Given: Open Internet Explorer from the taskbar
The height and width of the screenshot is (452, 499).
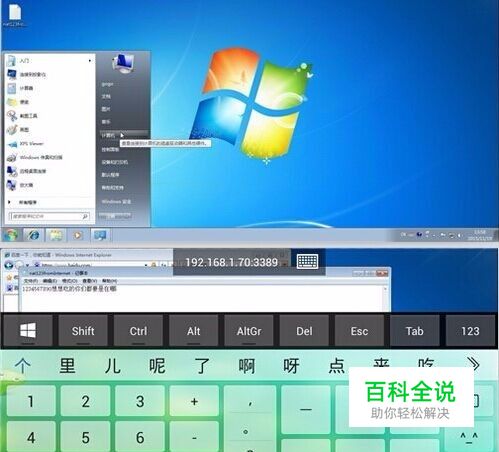Looking at the screenshot, I should [x=33, y=235].
